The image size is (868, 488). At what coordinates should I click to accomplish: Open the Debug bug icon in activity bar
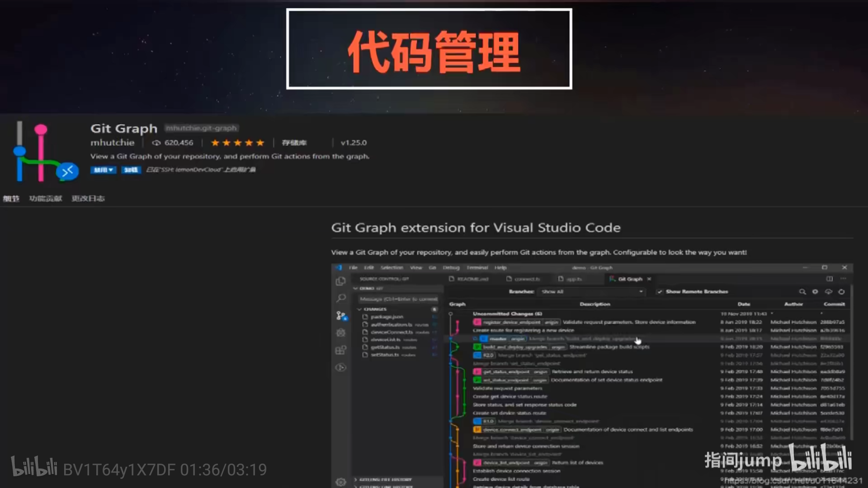tap(341, 333)
